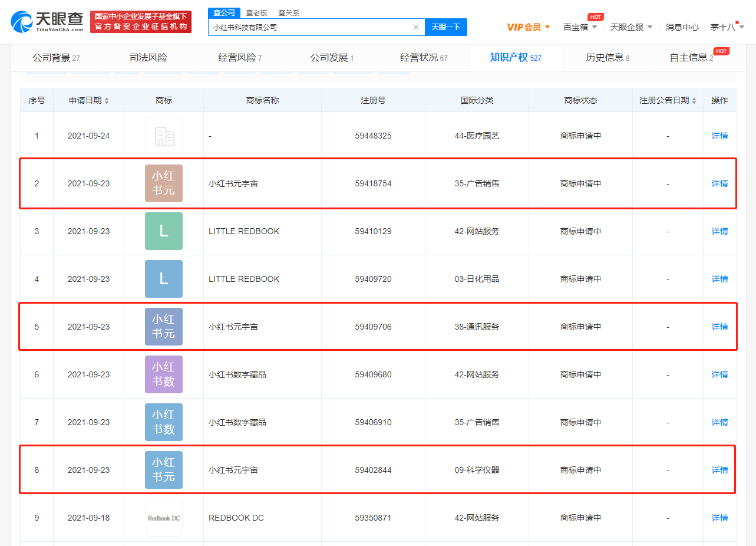Click the date 2021-09-18 cell
The height and width of the screenshot is (546, 756).
pos(88,518)
